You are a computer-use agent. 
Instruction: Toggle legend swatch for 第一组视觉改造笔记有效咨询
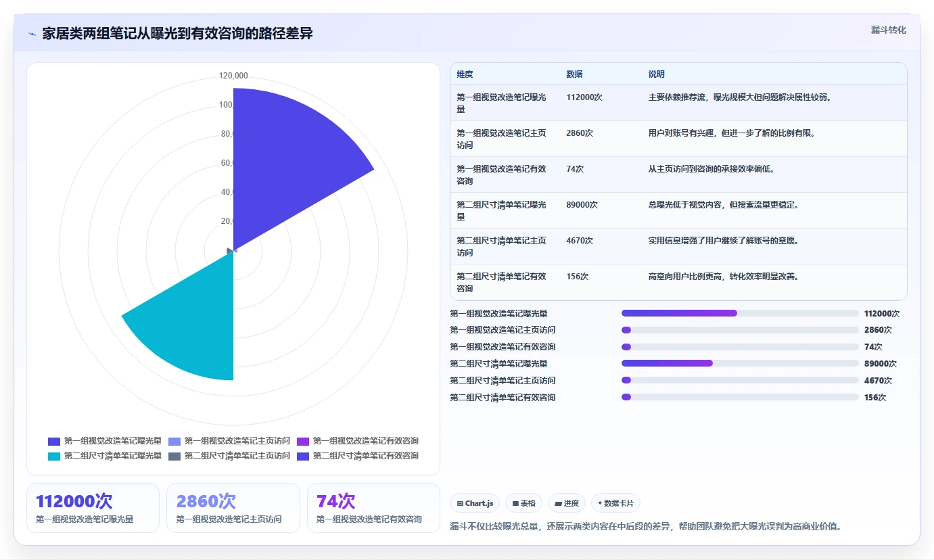coord(303,441)
